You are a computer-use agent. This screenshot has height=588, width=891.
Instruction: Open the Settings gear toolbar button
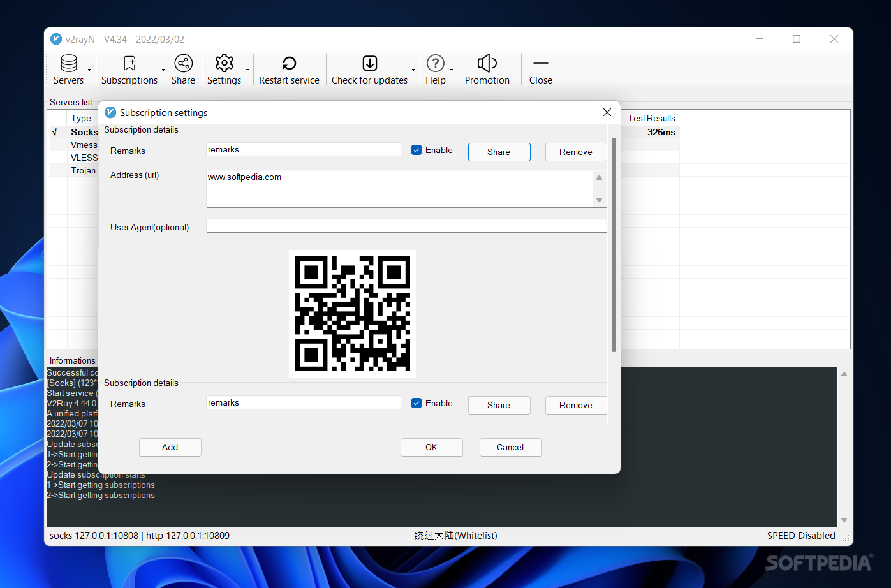pyautogui.click(x=224, y=70)
